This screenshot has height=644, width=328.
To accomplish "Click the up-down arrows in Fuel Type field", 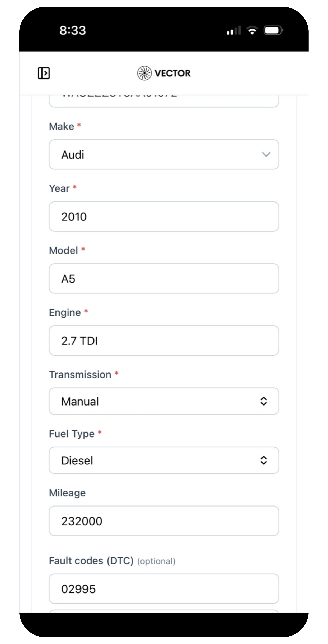I will (264, 460).
